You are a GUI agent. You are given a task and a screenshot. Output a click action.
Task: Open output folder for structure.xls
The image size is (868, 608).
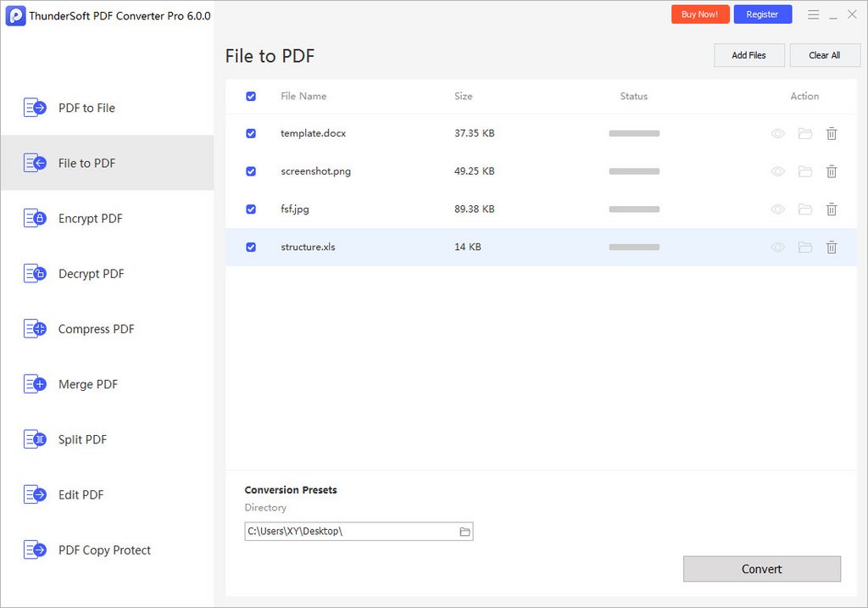click(805, 247)
